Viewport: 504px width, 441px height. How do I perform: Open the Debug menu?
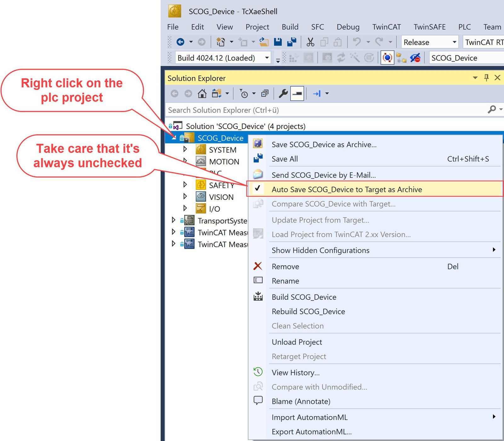pyautogui.click(x=348, y=27)
